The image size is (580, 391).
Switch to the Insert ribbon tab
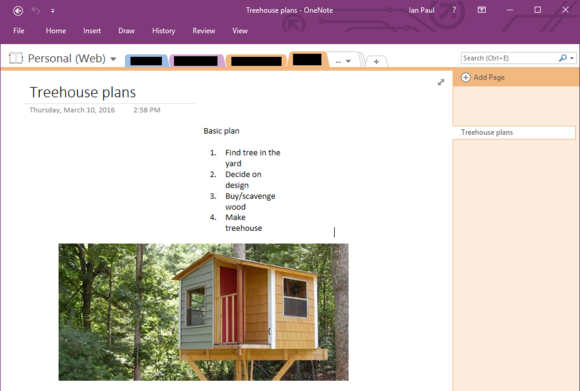point(92,31)
